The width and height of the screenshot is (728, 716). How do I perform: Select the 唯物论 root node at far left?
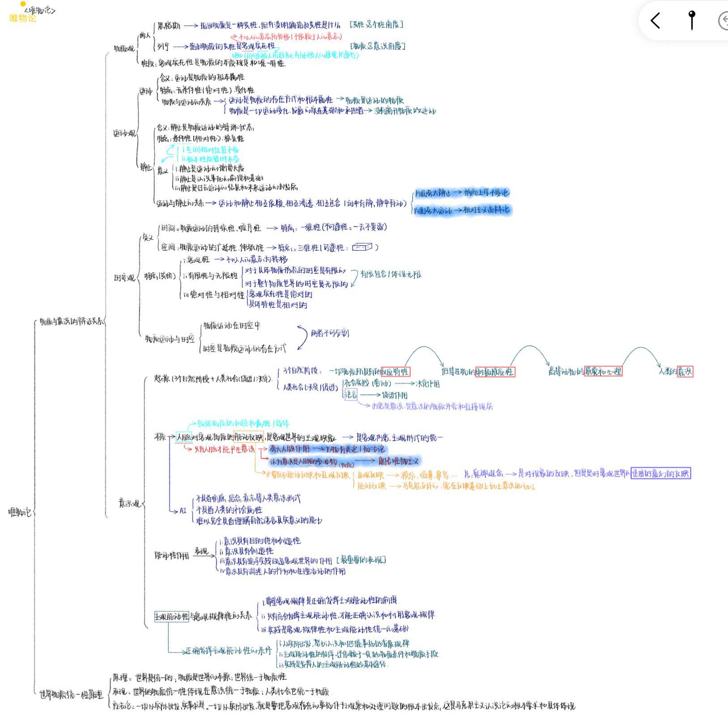click(20, 512)
